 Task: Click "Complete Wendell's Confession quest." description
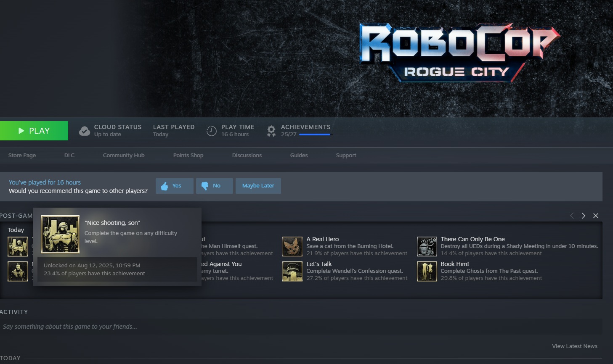point(355,271)
